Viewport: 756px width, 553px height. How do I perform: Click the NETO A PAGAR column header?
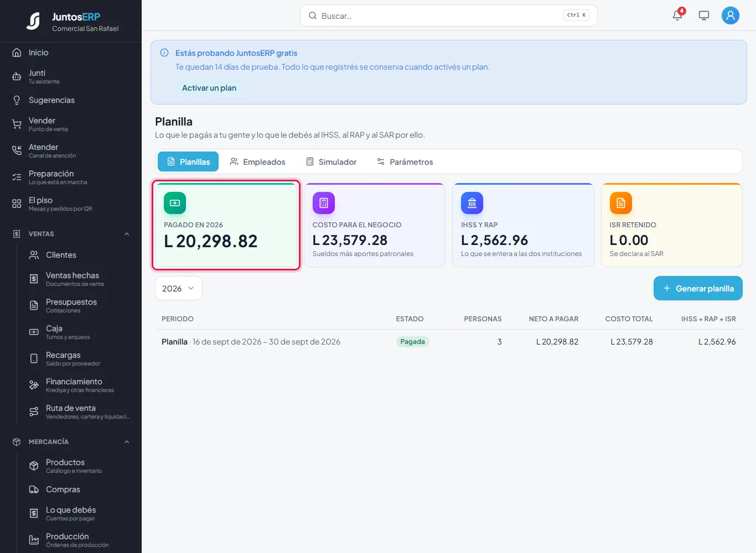(x=553, y=319)
